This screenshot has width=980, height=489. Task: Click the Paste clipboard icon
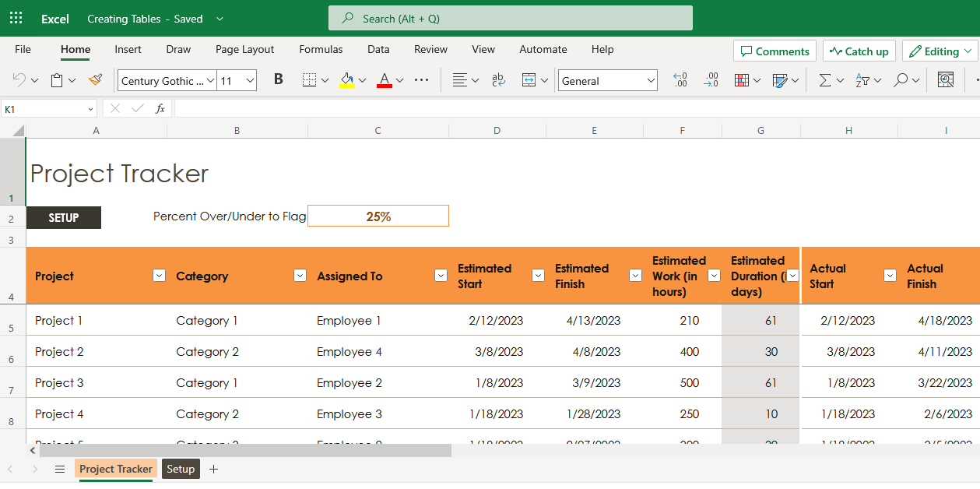click(x=57, y=80)
